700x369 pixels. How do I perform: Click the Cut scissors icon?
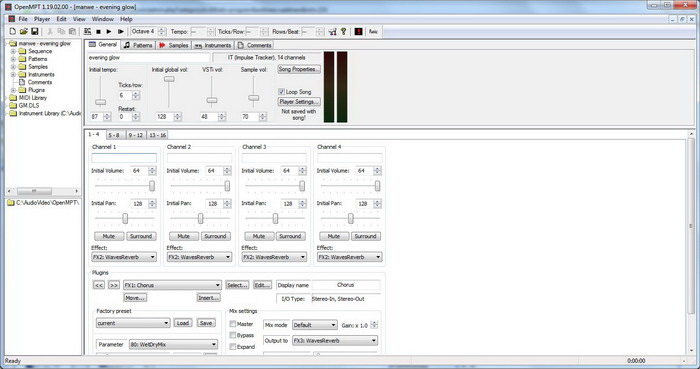pos(50,31)
